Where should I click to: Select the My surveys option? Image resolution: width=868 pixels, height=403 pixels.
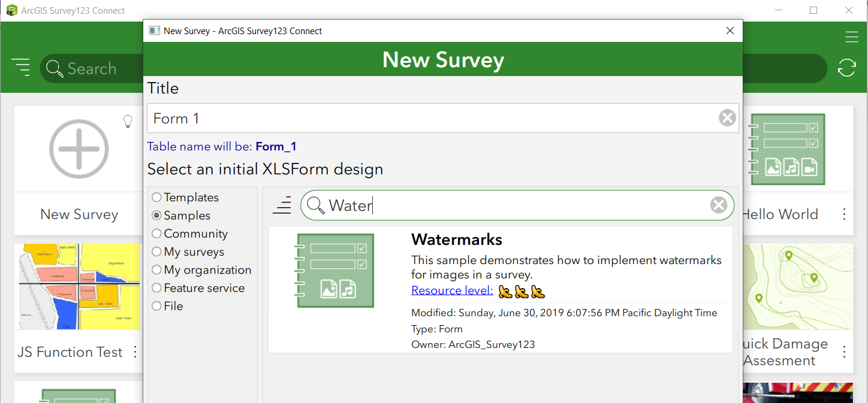[x=157, y=252]
